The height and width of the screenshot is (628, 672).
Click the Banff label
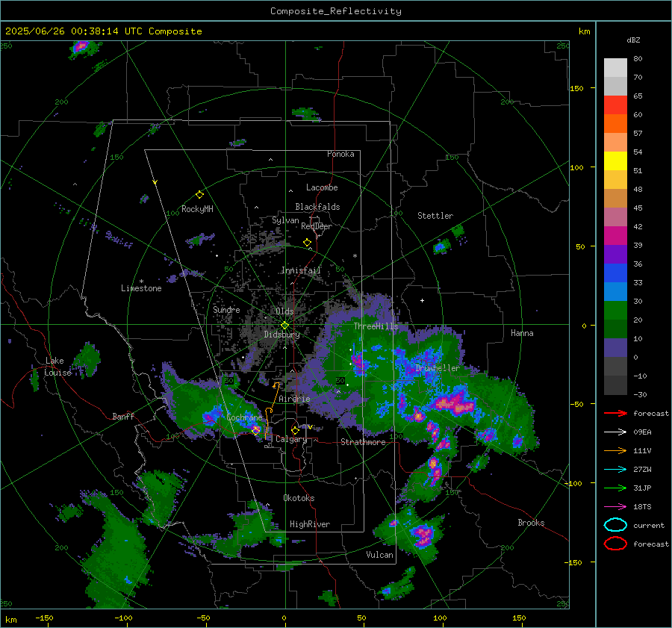[x=123, y=416]
